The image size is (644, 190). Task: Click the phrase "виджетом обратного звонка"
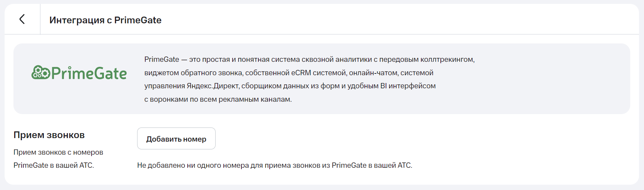tap(193, 73)
